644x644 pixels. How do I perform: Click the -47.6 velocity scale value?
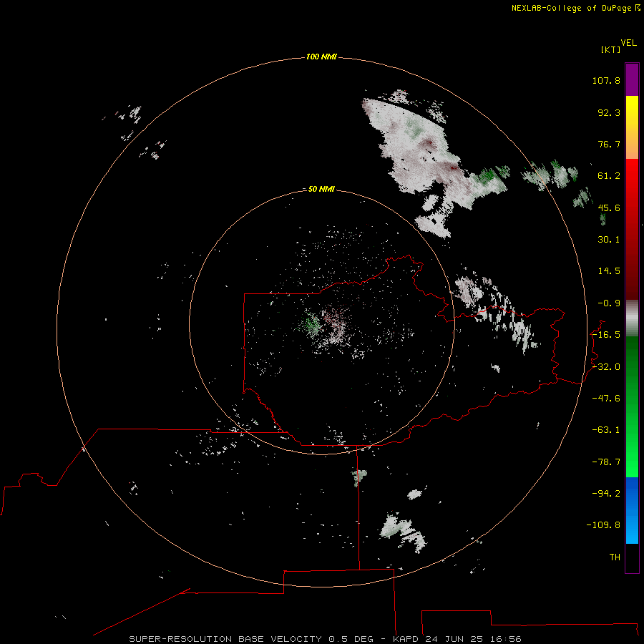point(606,399)
